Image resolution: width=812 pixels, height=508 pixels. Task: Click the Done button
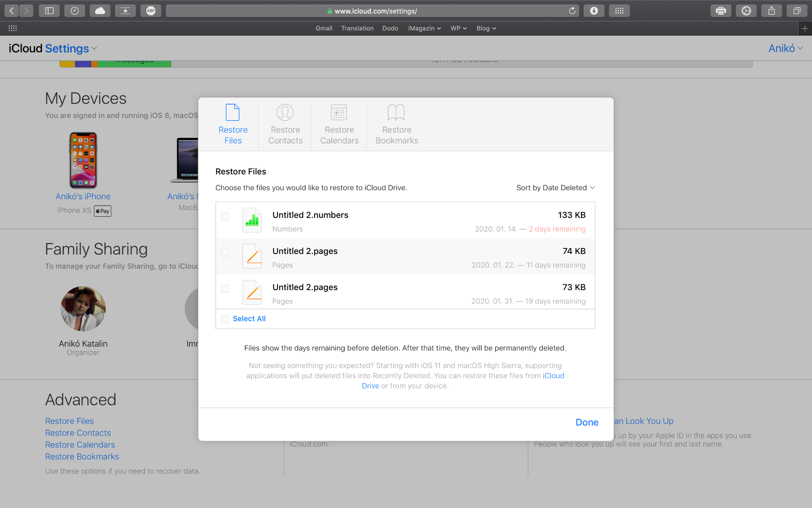[587, 422]
